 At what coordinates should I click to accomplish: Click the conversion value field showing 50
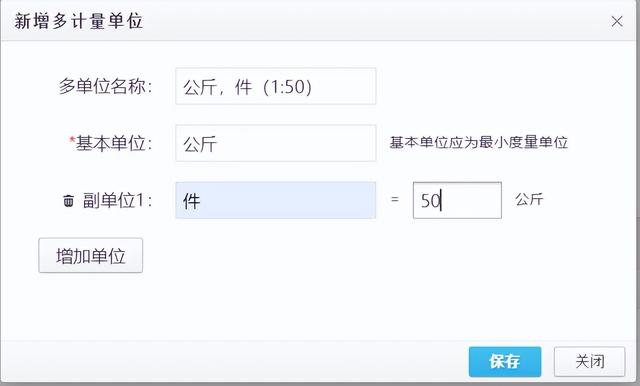pos(457,200)
